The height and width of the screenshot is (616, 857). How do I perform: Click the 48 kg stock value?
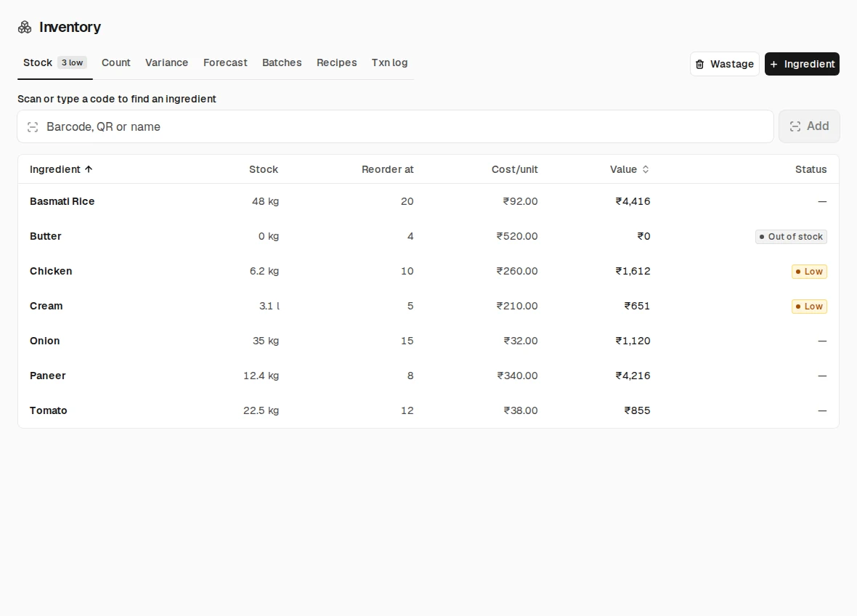click(x=265, y=201)
